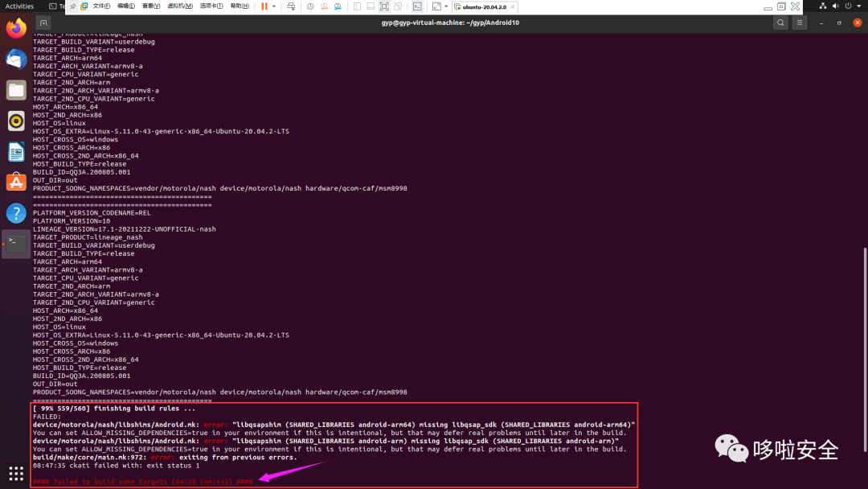Revert to the previous snapshot
This screenshot has width=868, height=489.
pos(324,6)
